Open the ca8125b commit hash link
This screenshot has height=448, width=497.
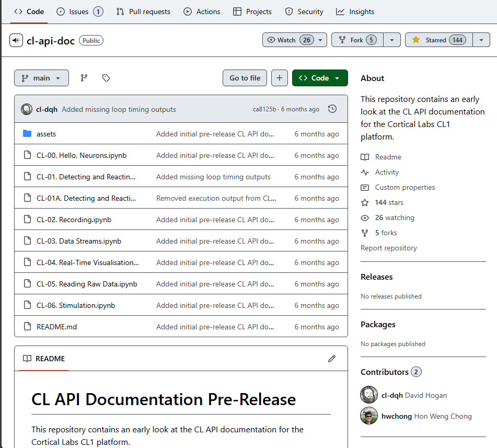pyautogui.click(x=264, y=109)
